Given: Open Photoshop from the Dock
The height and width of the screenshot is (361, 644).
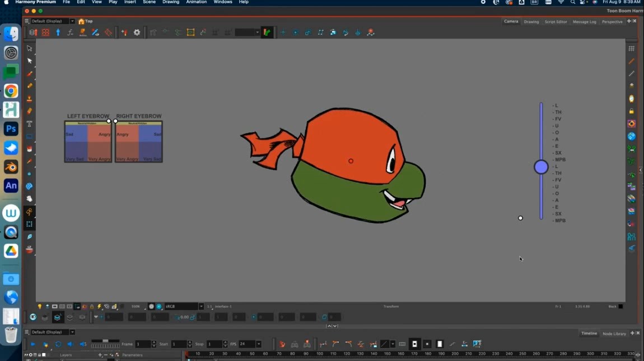Looking at the screenshot, I should [x=11, y=129].
